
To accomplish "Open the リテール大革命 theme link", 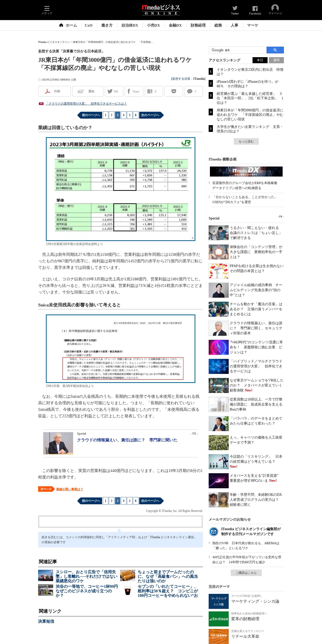I will pos(245,636).
